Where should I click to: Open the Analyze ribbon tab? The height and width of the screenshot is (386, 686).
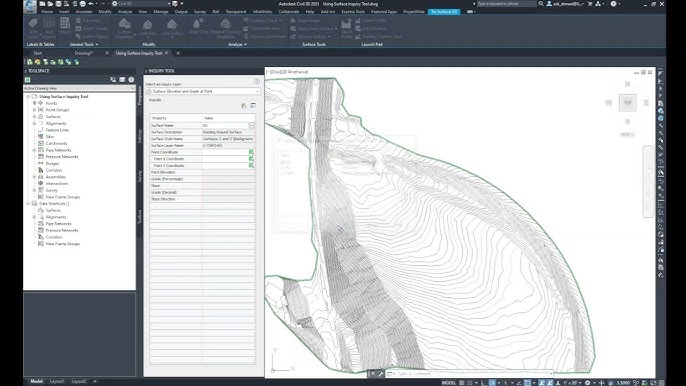pyautogui.click(x=125, y=12)
